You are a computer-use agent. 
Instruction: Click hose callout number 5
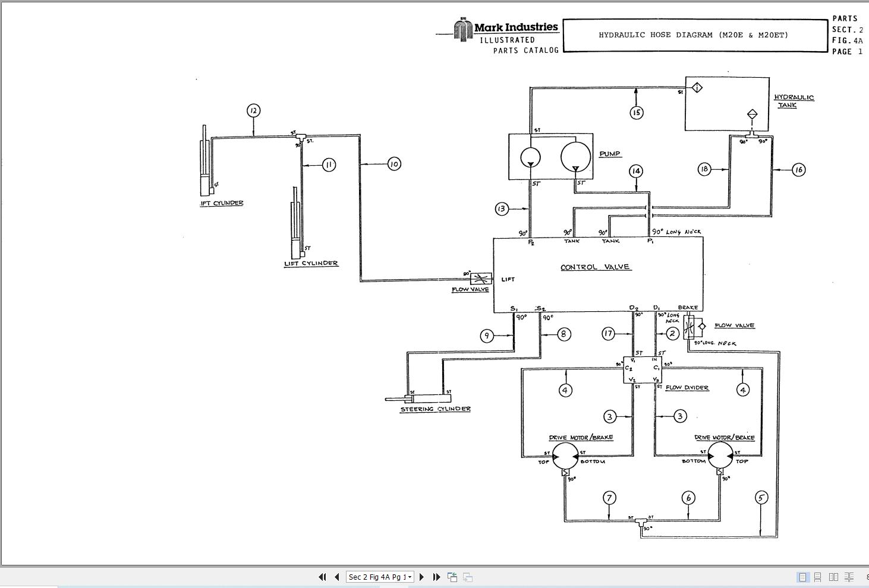click(761, 498)
